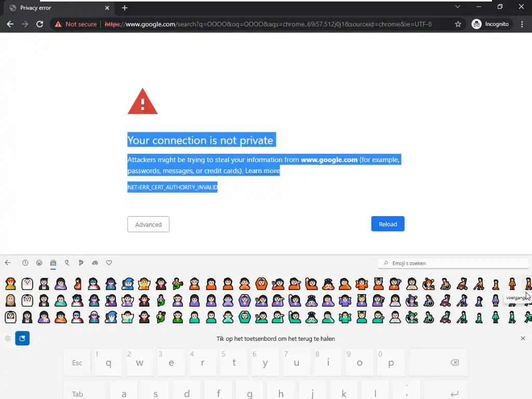Open recently used emoji category

click(25, 262)
